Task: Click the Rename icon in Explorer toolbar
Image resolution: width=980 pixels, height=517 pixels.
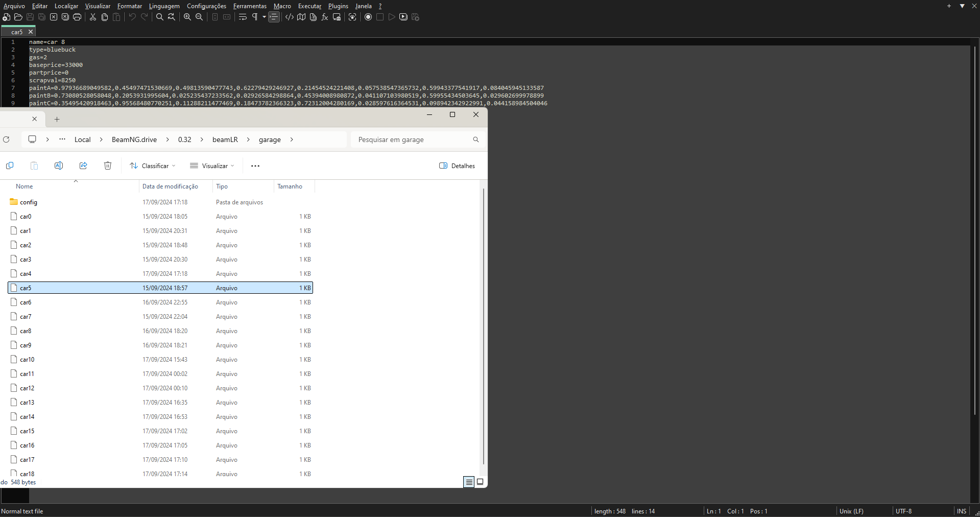Action: [x=59, y=166]
